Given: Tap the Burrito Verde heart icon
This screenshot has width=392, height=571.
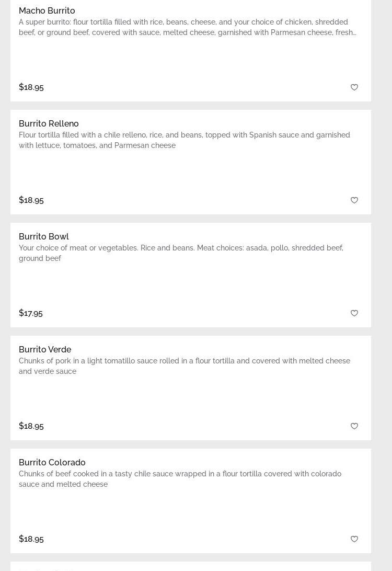Looking at the screenshot, I should click(354, 426).
